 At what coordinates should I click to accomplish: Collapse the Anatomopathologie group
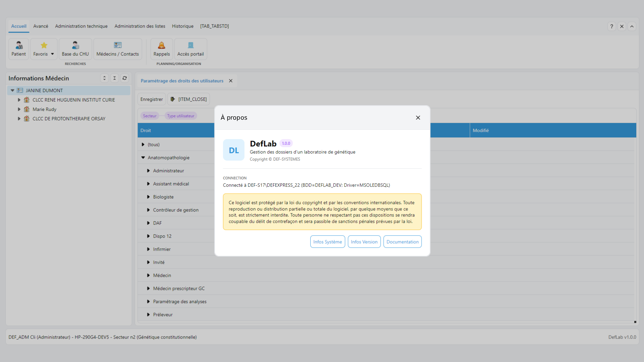143,158
